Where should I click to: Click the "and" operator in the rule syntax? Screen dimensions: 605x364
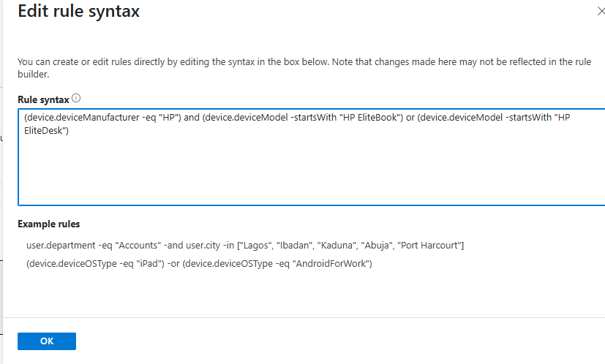point(192,118)
